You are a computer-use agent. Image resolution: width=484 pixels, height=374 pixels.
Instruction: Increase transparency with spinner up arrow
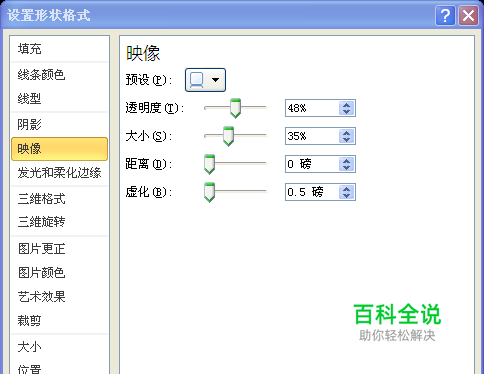[347, 105]
